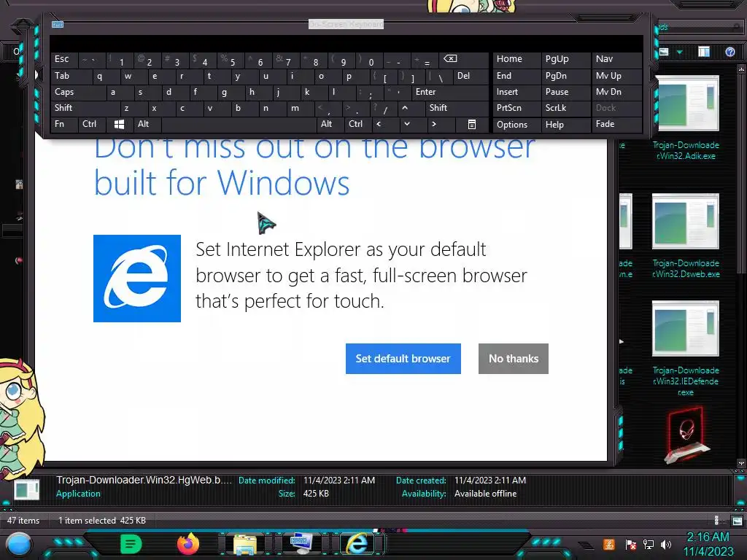Select the red Alienware-style file icon
Screen dimensions: 747x560
point(686,435)
